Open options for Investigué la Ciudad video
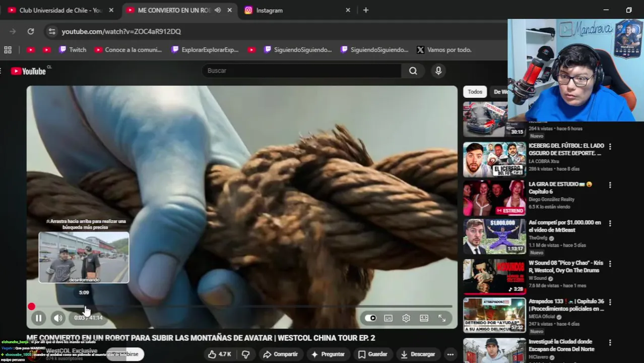This screenshot has height=363, width=644. click(x=610, y=342)
